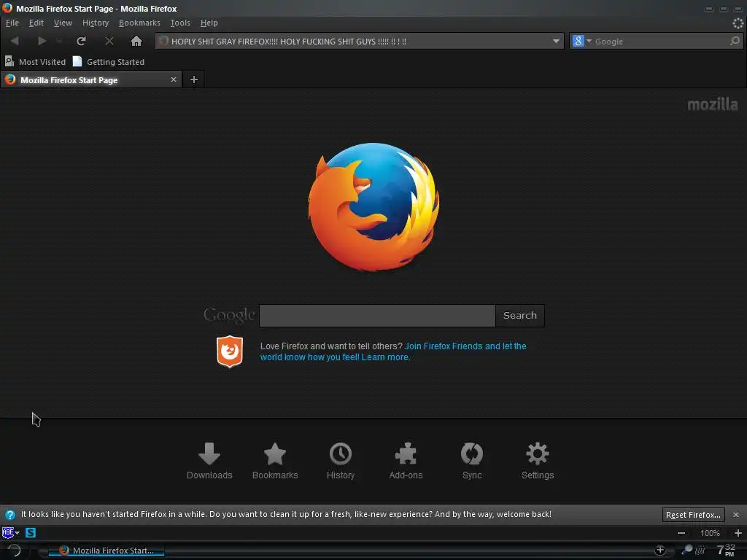Stop loading with the X icon

109,41
